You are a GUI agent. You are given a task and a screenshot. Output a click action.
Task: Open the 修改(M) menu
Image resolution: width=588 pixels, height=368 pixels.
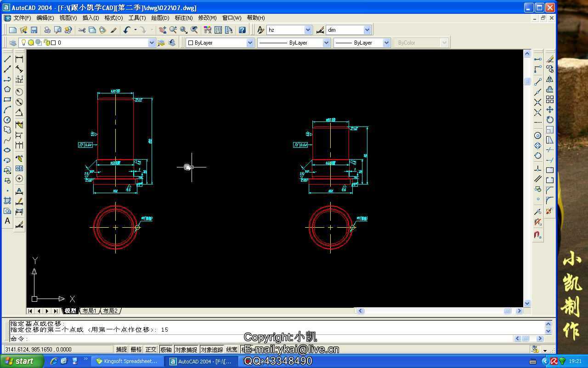click(207, 18)
